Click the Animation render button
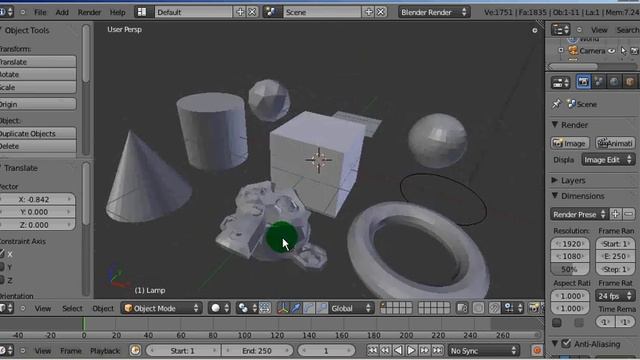This screenshot has width=640, height=360. [615, 143]
